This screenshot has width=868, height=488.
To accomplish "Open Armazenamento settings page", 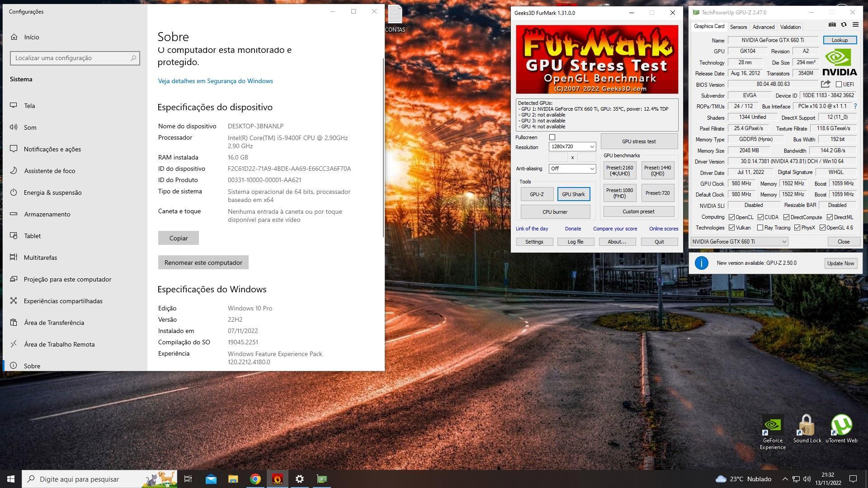I will pos(75,214).
